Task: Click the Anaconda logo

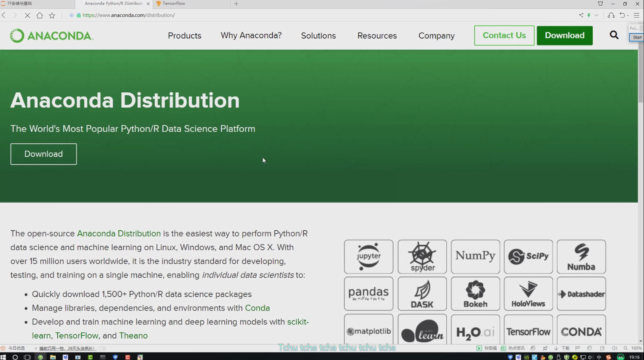Action: (x=52, y=35)
